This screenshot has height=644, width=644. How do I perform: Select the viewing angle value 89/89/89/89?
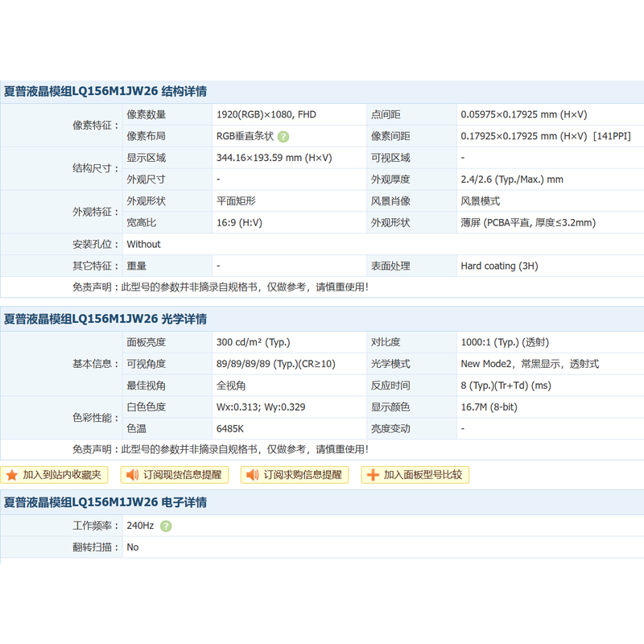pos(275,364)
